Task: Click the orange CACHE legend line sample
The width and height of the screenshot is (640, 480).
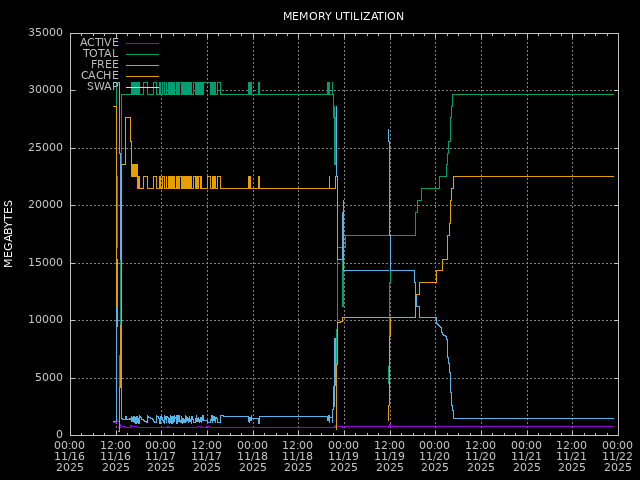Action: [141, 75]
